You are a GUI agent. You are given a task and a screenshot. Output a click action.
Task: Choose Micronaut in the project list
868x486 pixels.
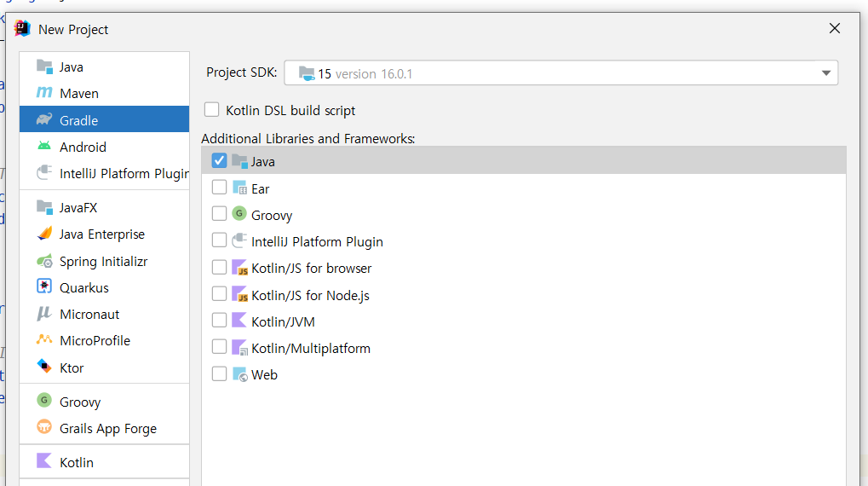[x=104, y=315]
